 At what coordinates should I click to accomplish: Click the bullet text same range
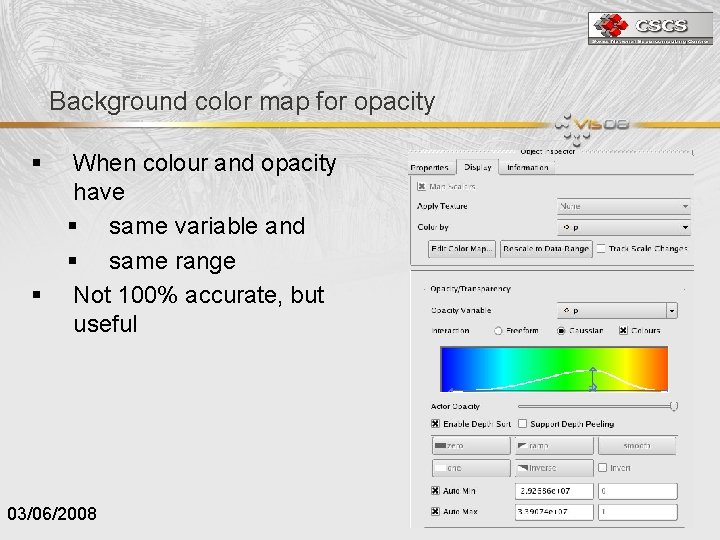172,262
